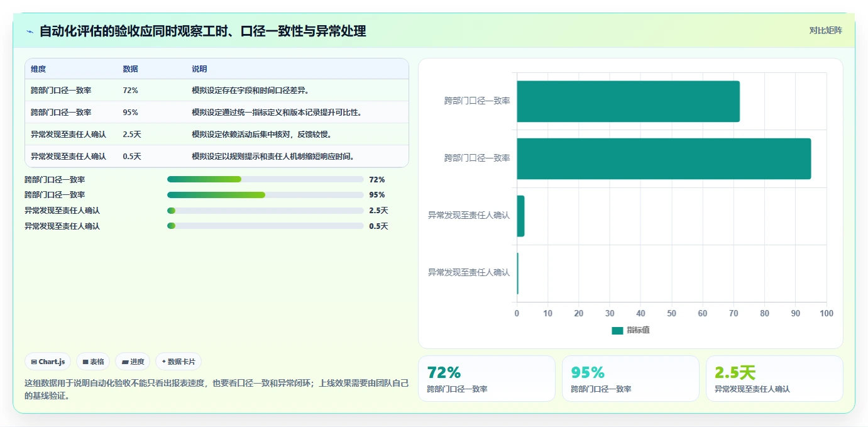Click the description about 规则提示和责任人机制
868x427 pixels.
[273, 157]
